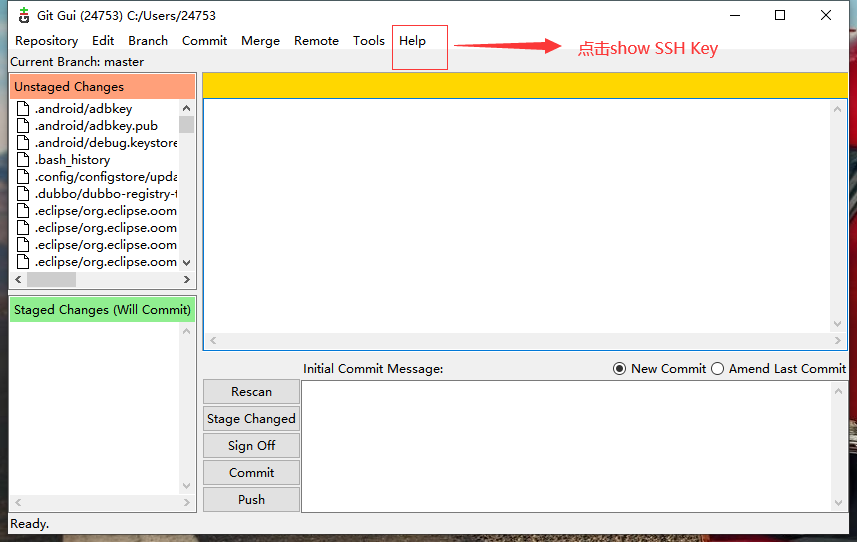Select the .dubbo/dubbo-registry file entry
Viewport: 857px width, 542px height.
[x=106, y=194]
